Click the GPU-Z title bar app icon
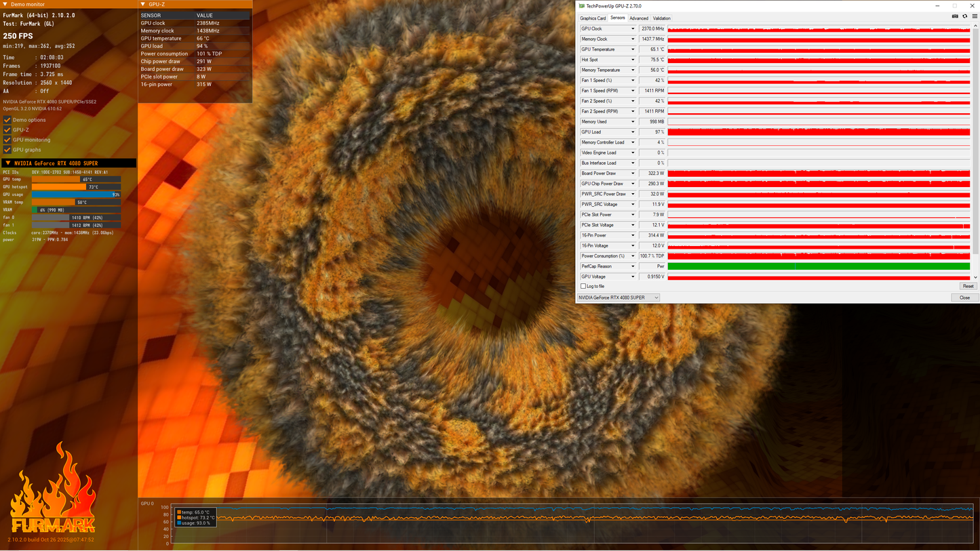 pyautogui.click(x=581, y=6)
